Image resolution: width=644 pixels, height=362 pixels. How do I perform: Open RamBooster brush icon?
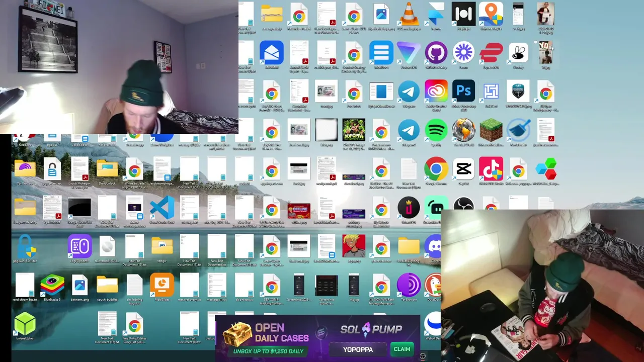point(518,131)
